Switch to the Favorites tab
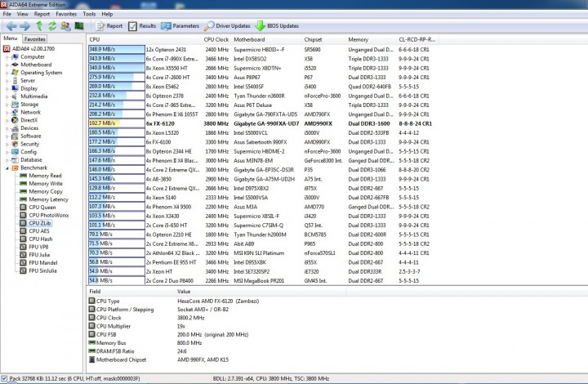 pyautogui.click(x=35, y=38)
